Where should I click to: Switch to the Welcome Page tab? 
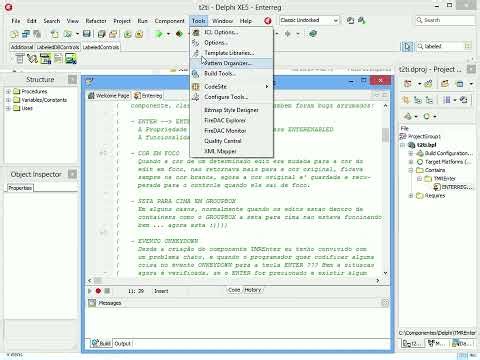[109, 96]
